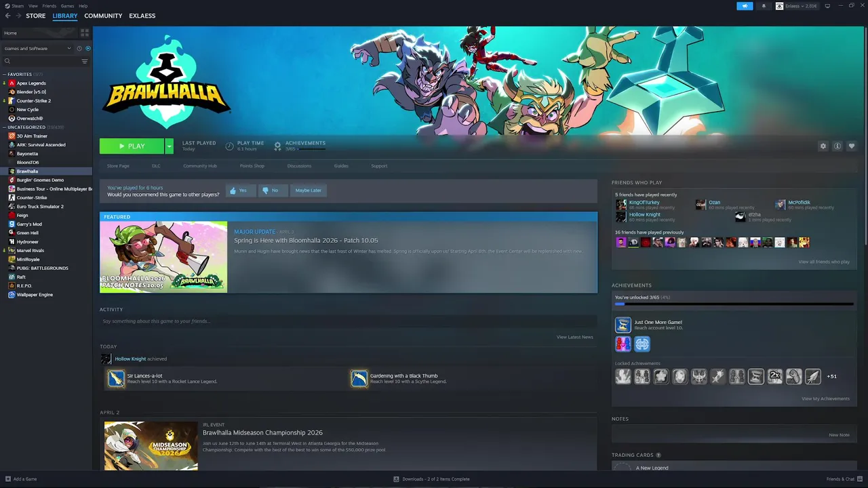Create a New Note
Viewport: 868px width, 488px height.
coord(839,435)
